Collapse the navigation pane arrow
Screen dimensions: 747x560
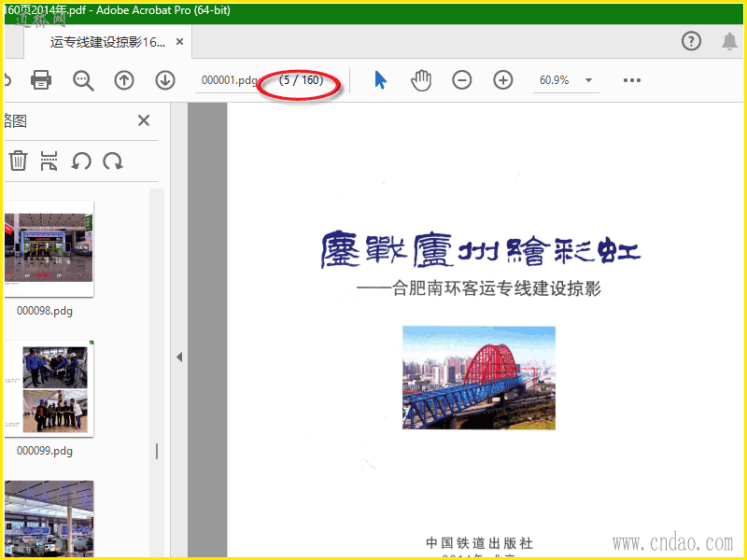[179, 357]
